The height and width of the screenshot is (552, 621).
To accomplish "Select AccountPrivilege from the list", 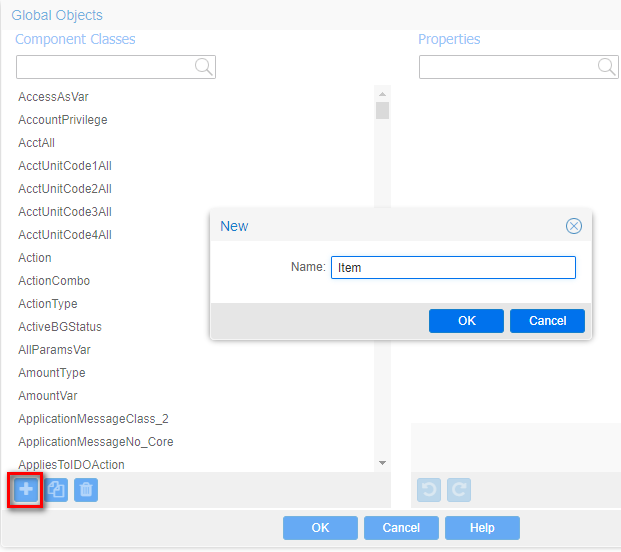I will coord(63,120).
